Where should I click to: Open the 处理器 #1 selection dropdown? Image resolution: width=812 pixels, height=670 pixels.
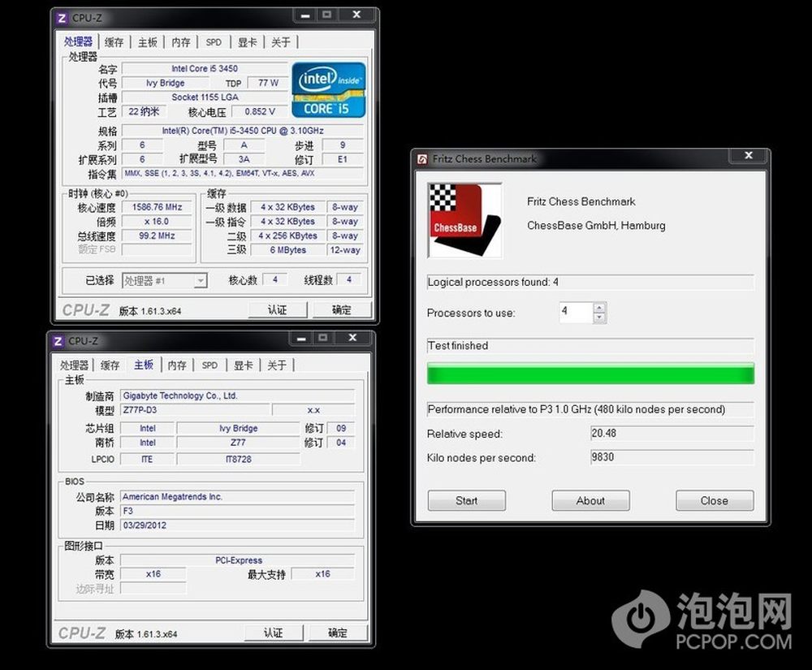(200, 281)
